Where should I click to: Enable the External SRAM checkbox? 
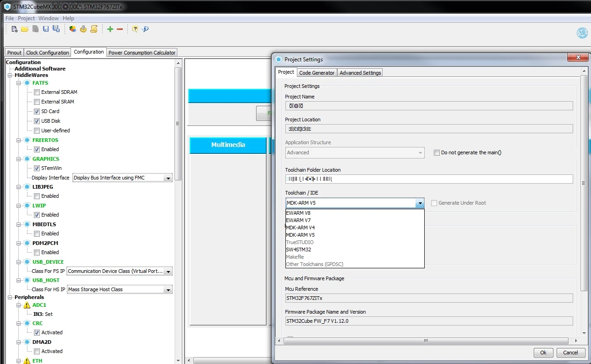pos(37,102)
